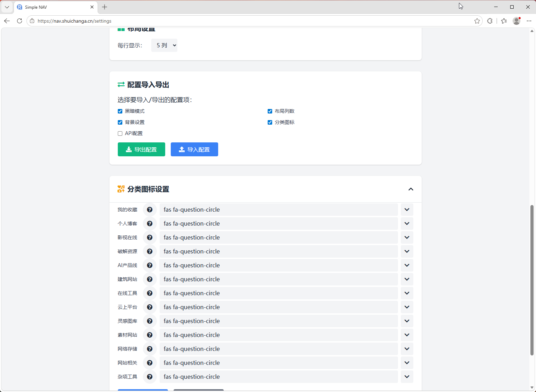Uncheck the 背景设置 checkbox
The image size is (536, 392).
click(120, 122)
